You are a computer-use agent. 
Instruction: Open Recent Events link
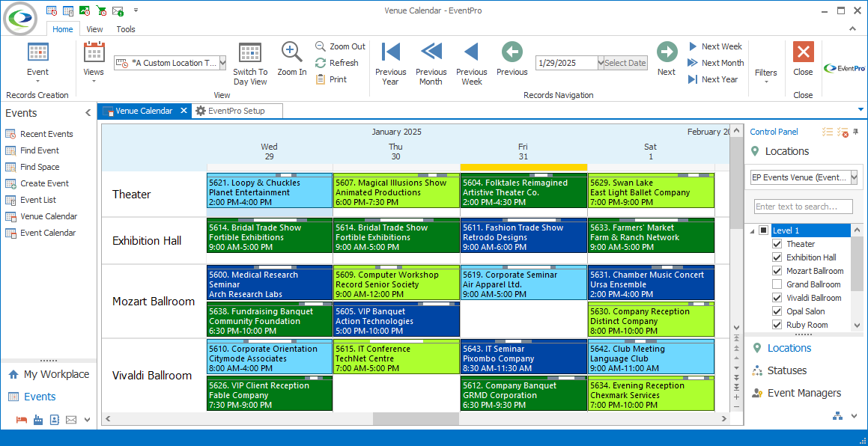[x=46, y=134]
